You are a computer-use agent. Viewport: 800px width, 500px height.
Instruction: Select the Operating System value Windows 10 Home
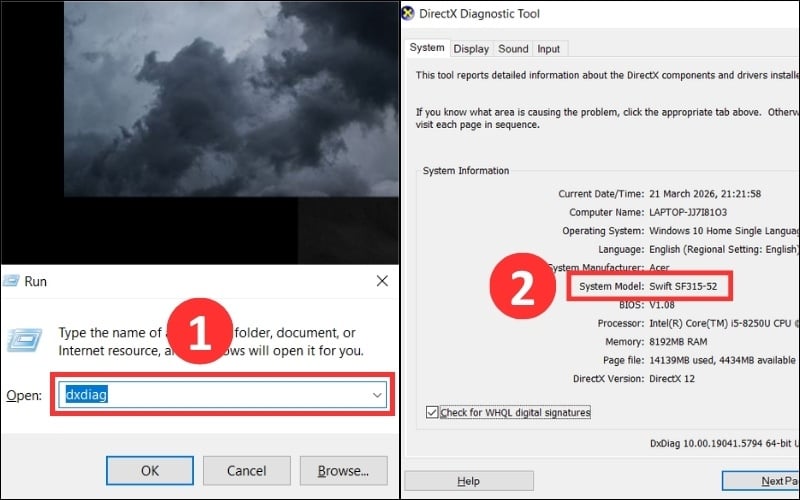click(x=724, y=231)
